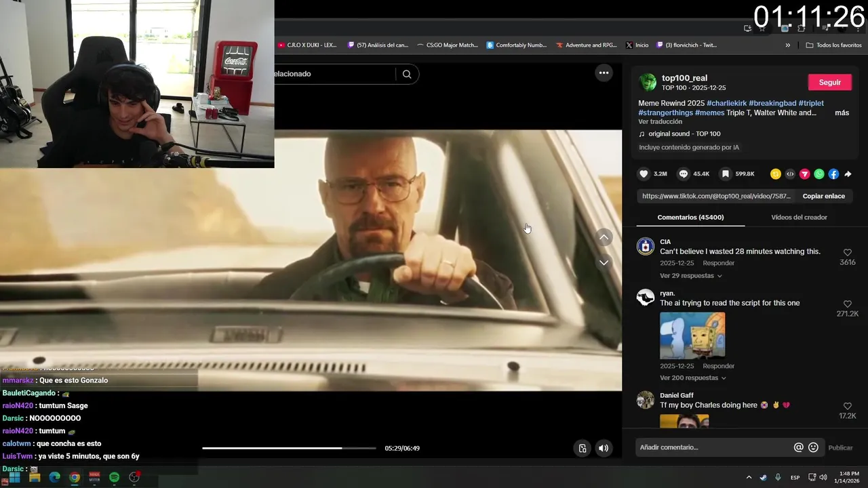Open the Windows Start menu

click(x=14, y=477)
